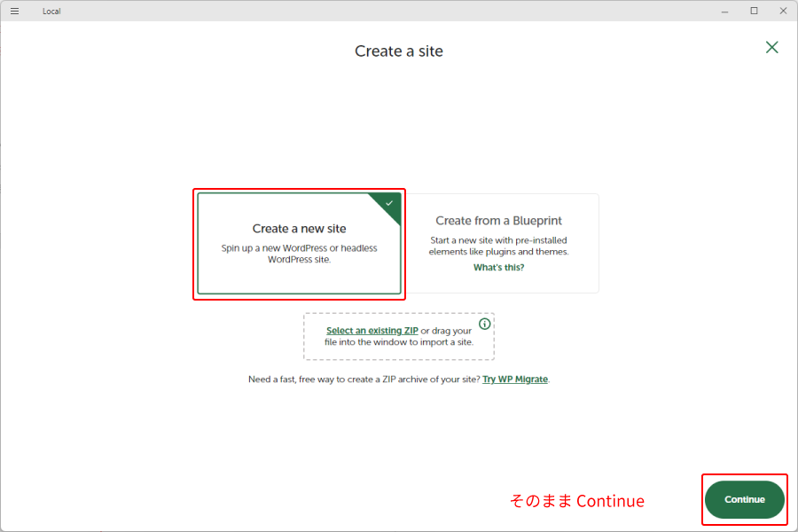Choose the Create from a Blueprint option

click(498, 221)
